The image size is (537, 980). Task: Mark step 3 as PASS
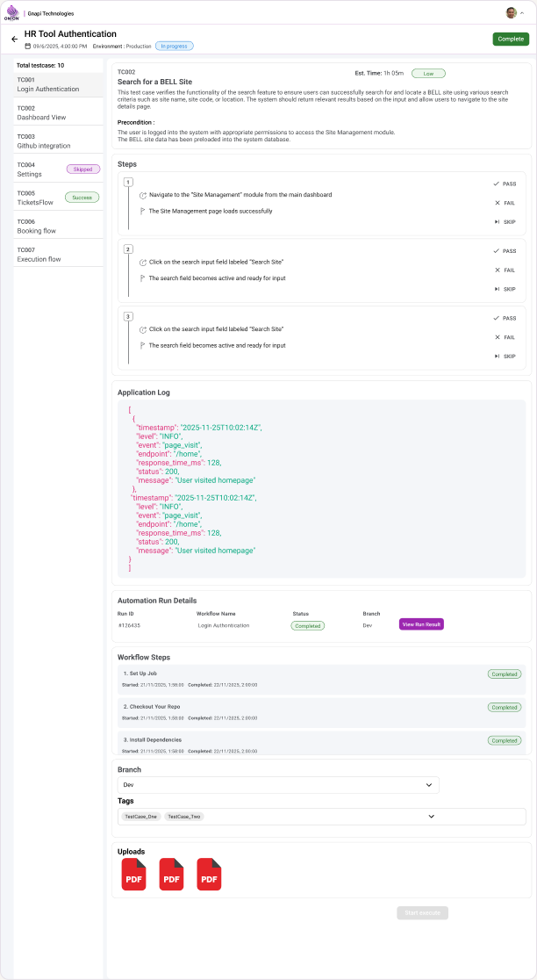coord(505,318)
